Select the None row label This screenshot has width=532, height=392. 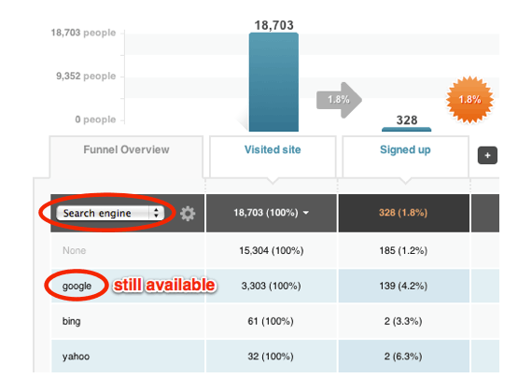75,250
